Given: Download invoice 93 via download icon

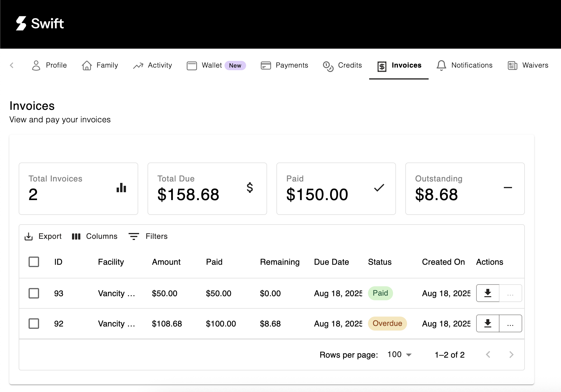Looking at the screenshot, I should (488, 293).
